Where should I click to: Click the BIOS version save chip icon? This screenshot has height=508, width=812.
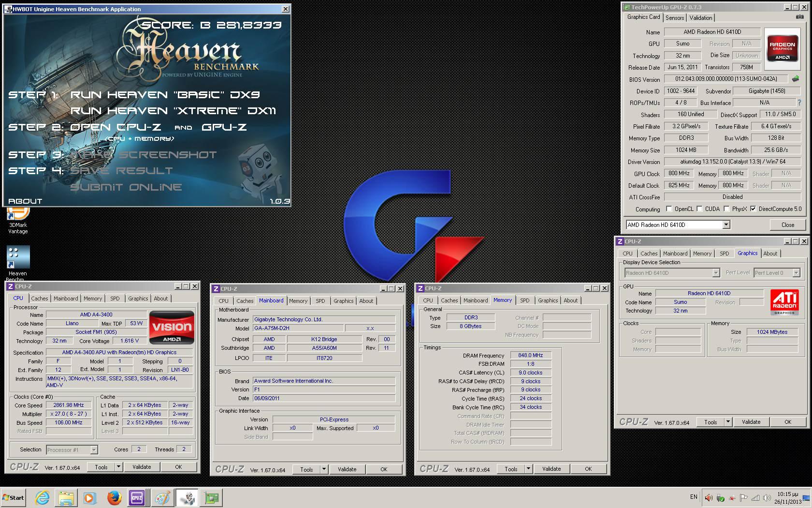[795, 78]
